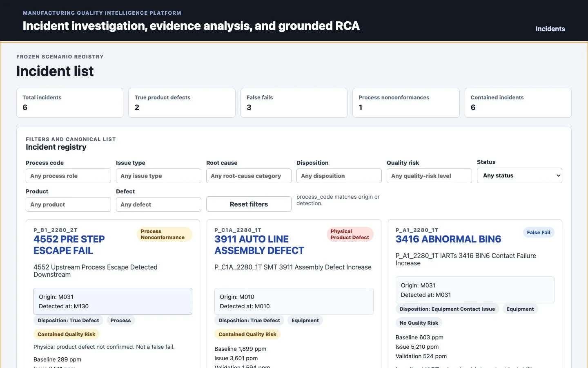Open the Incidents navigation link
Viewport: 588px width, 368px height.
click(550, 29)
